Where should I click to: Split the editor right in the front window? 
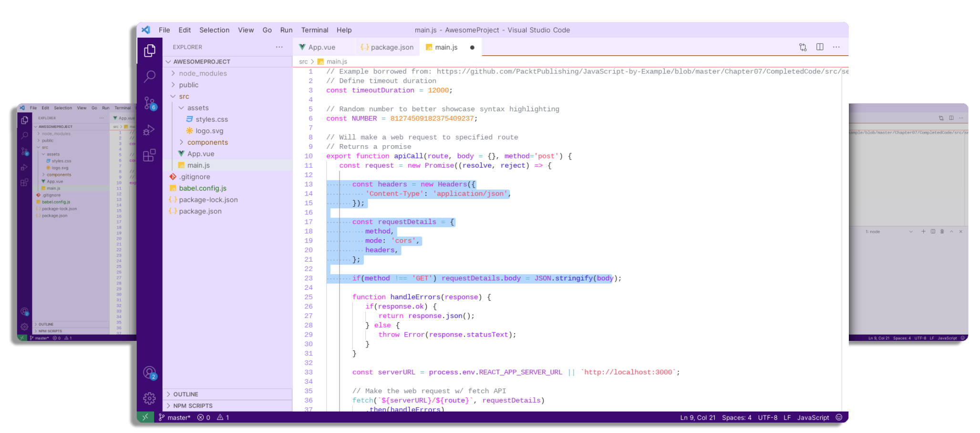coord(820,47)
